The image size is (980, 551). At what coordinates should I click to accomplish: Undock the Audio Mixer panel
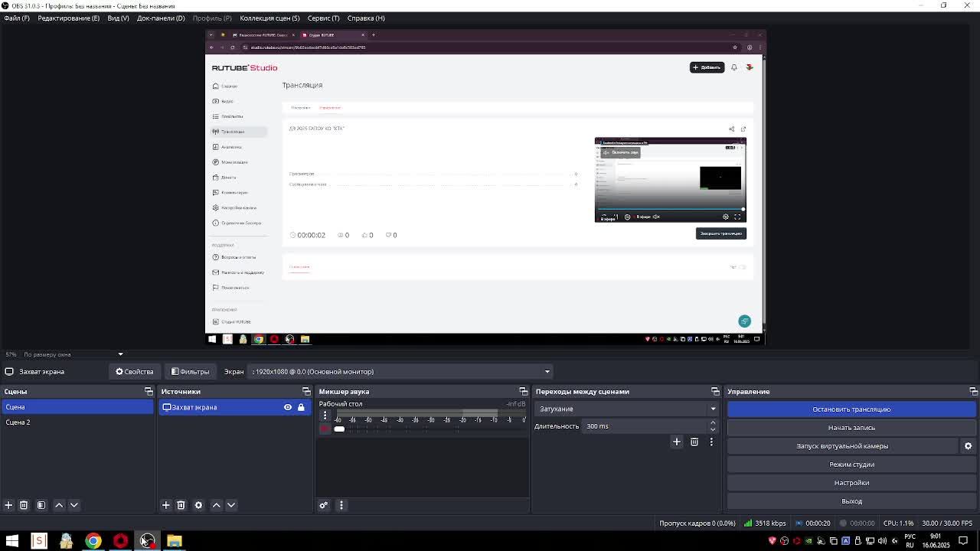pos(524,392)
